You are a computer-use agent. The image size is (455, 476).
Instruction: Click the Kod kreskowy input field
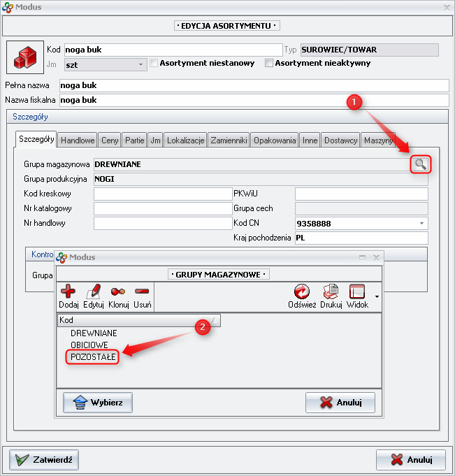(162, 194)
